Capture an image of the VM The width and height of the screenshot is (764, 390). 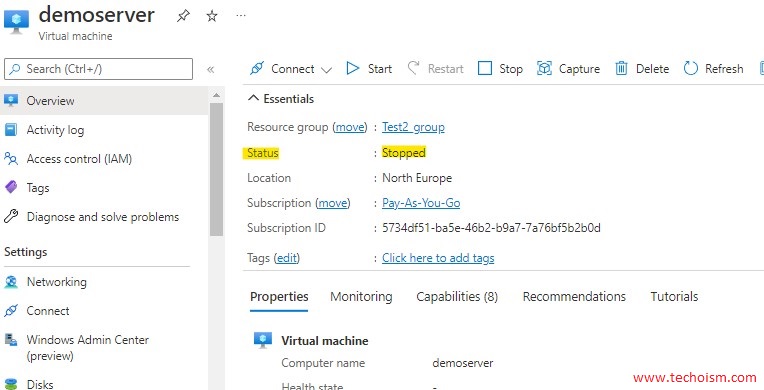[568, 69]
